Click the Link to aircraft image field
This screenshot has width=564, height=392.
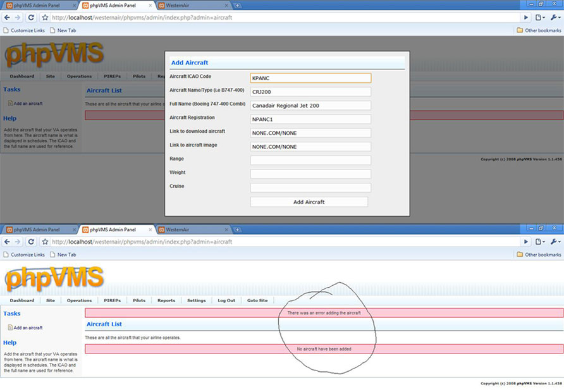pos(311,147)
